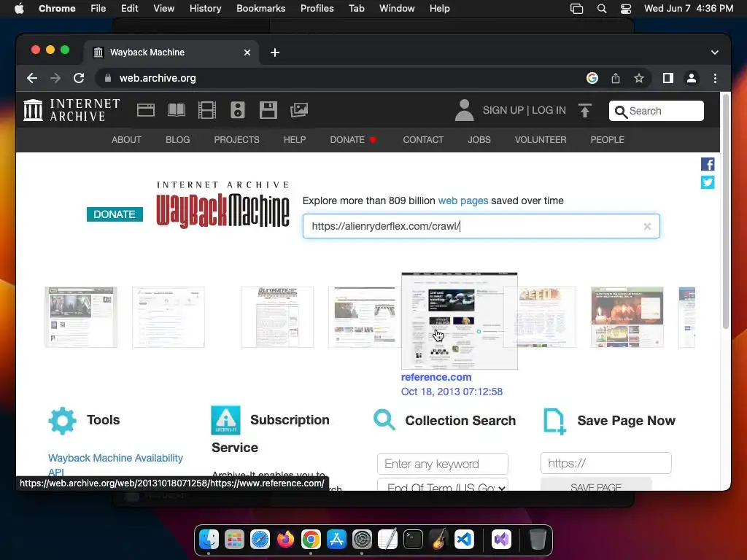Share on Facebook icon
The height and width of the screenshot is (560, 747).
coord(708,164)
